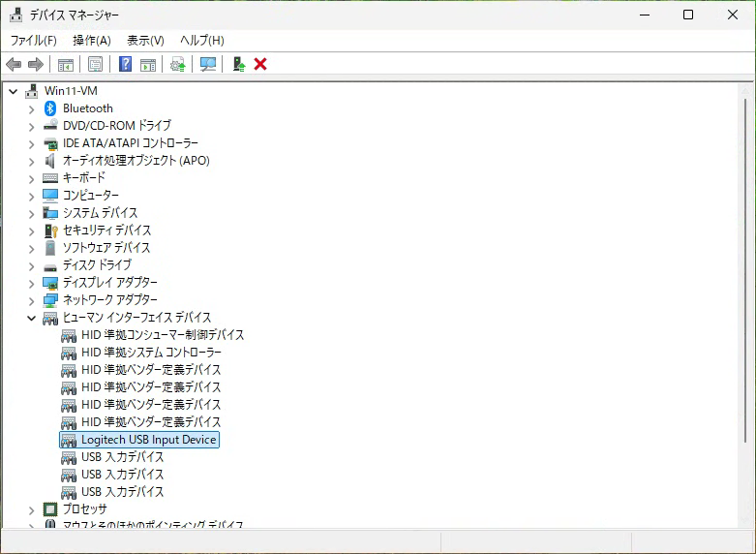Expand the オーディオ処理オブジェクト (APO) chevron
This screenshot has height=554, width=756.
coord(31,162)
